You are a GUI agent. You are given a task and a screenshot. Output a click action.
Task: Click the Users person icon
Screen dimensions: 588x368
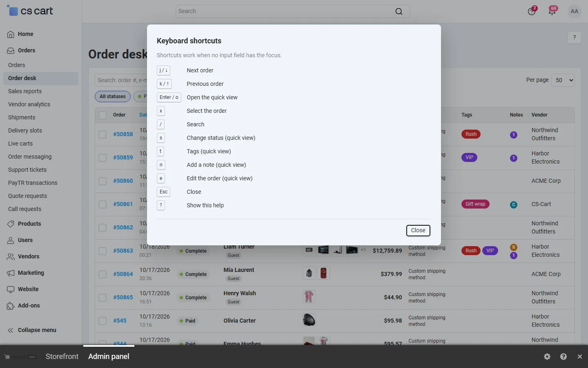(x=11, y=240)
